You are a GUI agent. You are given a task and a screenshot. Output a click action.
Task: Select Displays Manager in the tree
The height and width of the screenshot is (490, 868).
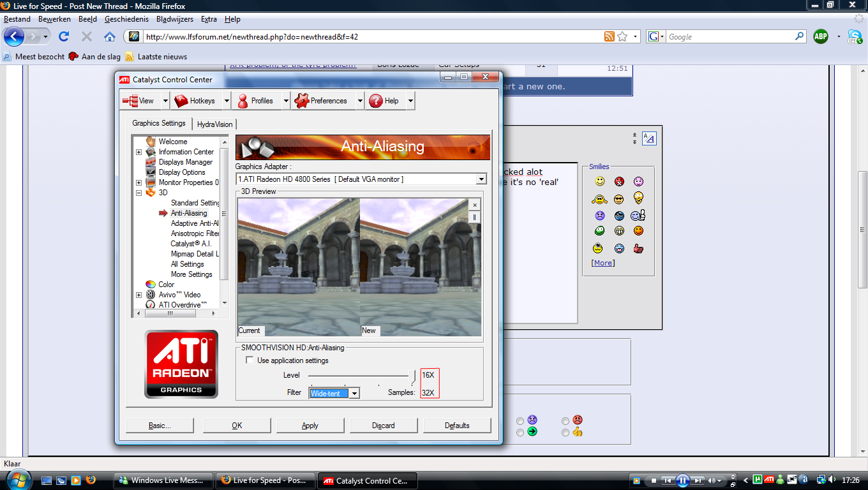[186, 162]
